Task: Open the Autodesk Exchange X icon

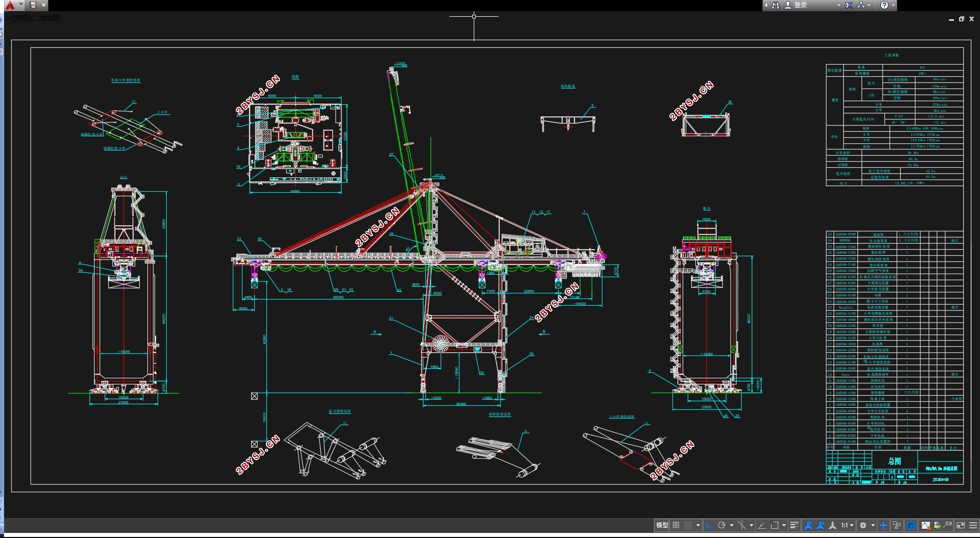Action: coord(849,5)
